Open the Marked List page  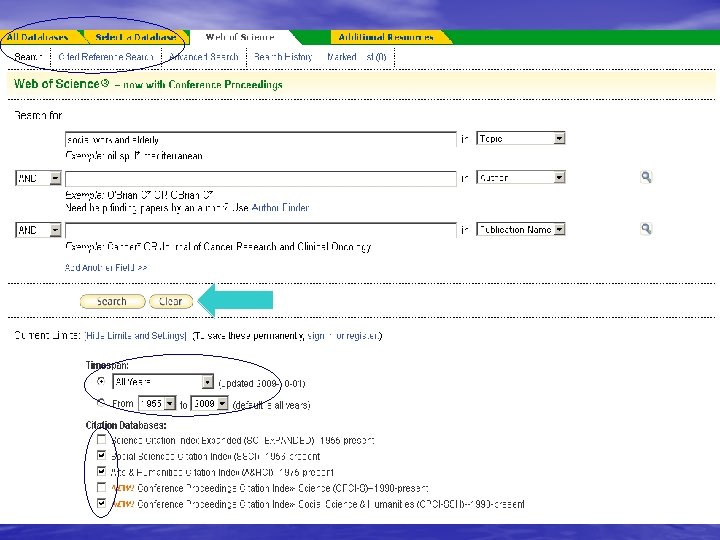pos(357,57)
